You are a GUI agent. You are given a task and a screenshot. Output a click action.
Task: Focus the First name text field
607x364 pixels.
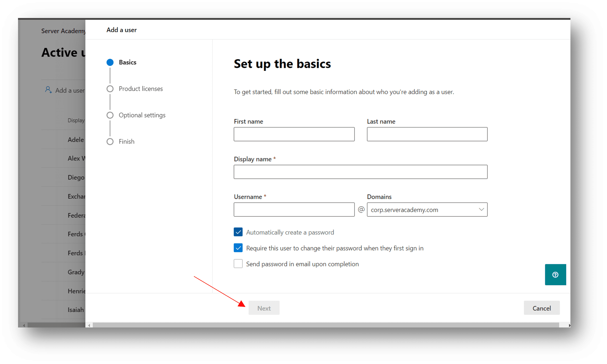click(x=294, y=134)
